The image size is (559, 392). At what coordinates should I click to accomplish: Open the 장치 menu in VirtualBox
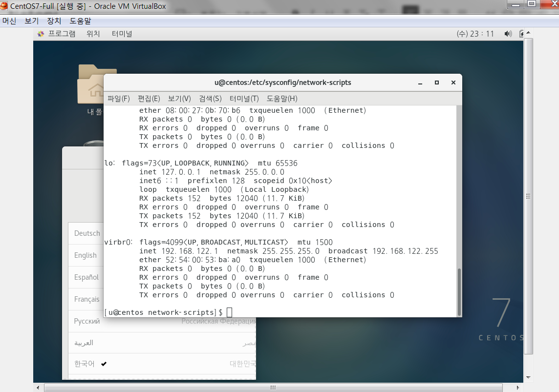(54, 21)
